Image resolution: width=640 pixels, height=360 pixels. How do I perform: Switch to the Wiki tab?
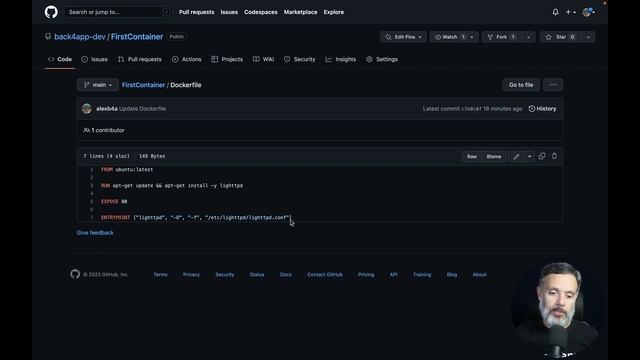(x=263, y=59)
